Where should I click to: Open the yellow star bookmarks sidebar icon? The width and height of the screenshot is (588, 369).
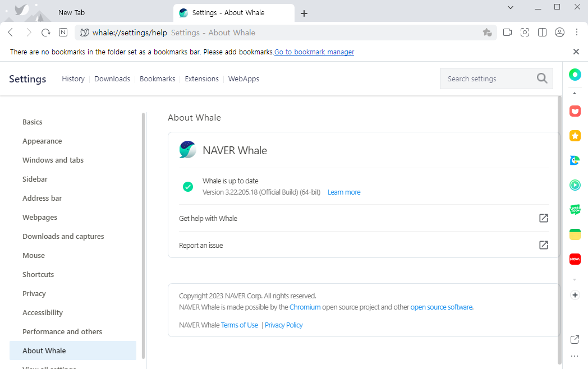[x=575, y=136]
